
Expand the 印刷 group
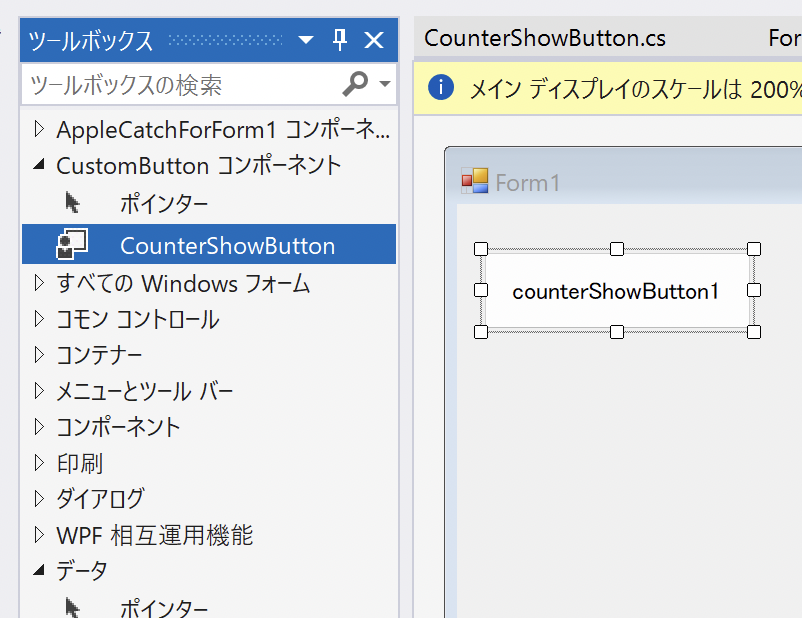coord(39,462)
